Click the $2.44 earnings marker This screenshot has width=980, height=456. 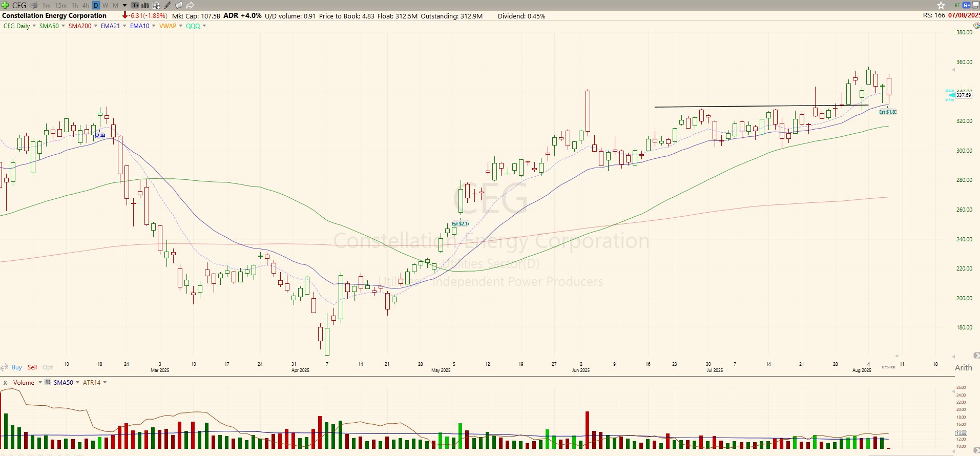tap(100, 136)
